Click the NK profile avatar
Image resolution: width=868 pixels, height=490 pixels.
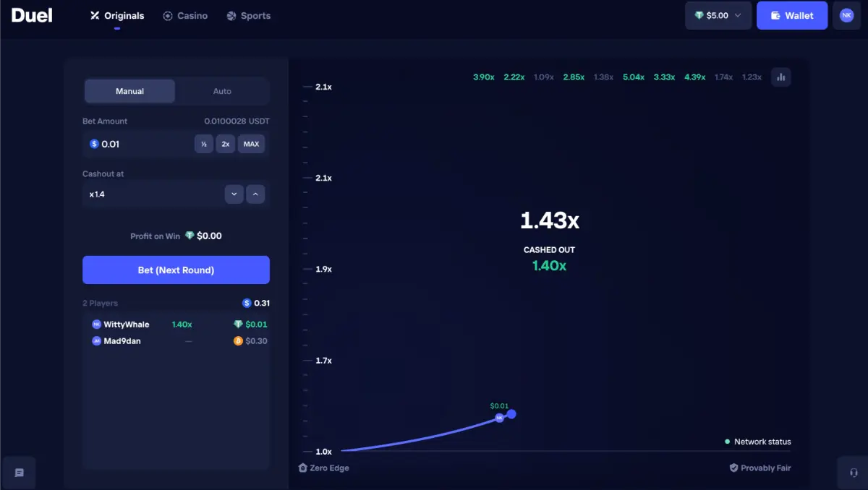pos(846,15)
